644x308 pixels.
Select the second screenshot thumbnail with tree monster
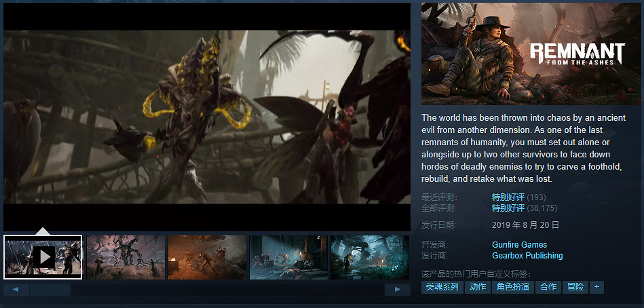(126, 257)
